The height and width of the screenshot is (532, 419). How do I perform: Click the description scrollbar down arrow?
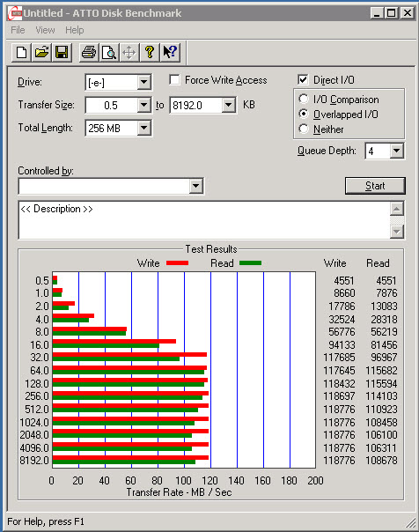click(397, 232)
